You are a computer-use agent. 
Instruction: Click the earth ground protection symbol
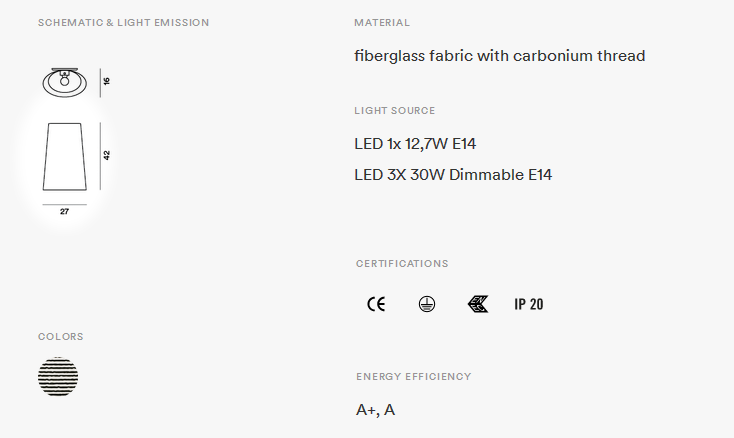coord(426,304)
